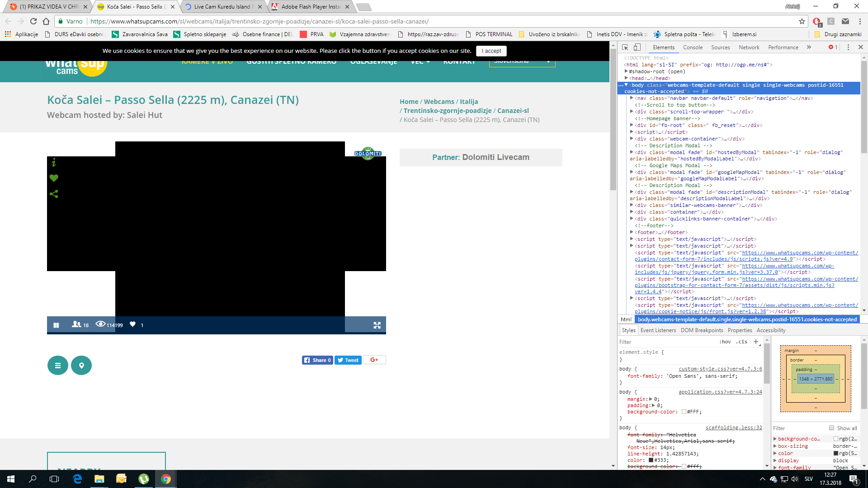
Task: Expand the background-color computed property
Action: tap(775, 439)
